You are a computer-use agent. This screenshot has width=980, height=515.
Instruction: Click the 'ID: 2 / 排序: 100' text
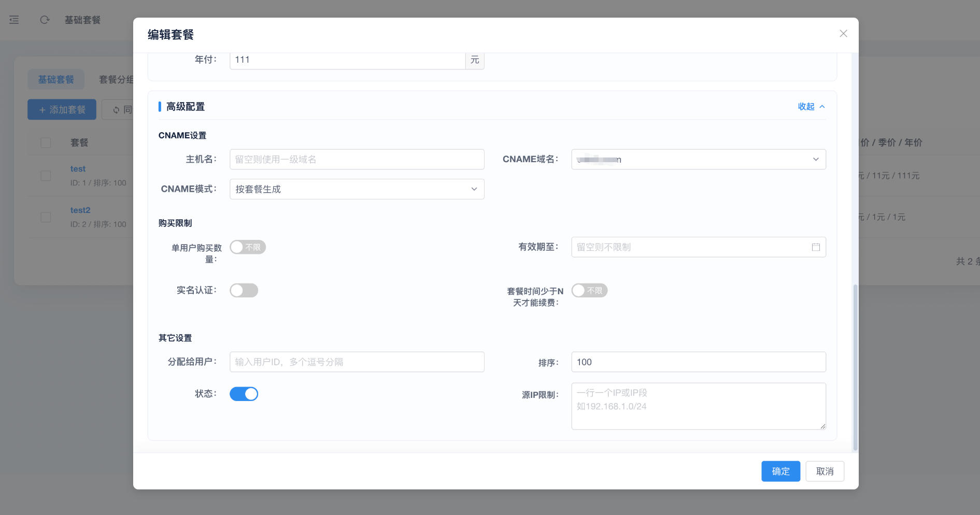tap(98, 224)
